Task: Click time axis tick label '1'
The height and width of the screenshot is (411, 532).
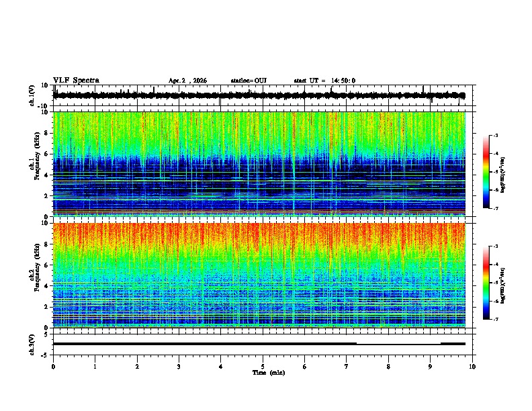Action: (x=95, y=367)
